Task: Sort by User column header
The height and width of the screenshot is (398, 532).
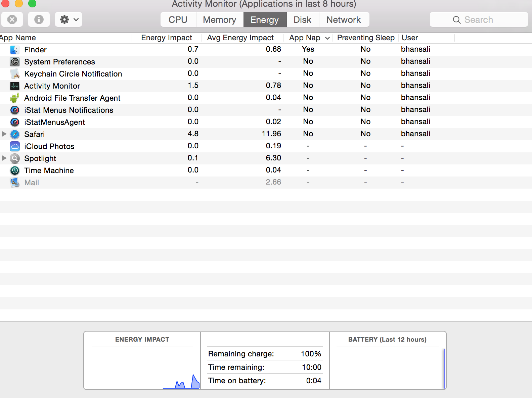Action: pyautogui.click(x=427, y=38)
